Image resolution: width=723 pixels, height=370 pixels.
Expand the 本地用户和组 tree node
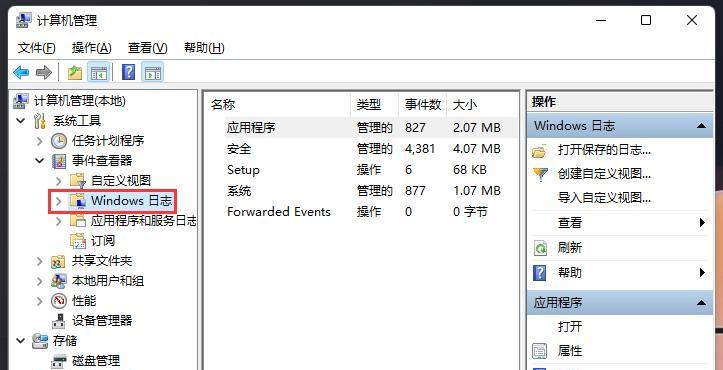click(x=39, y=281)
